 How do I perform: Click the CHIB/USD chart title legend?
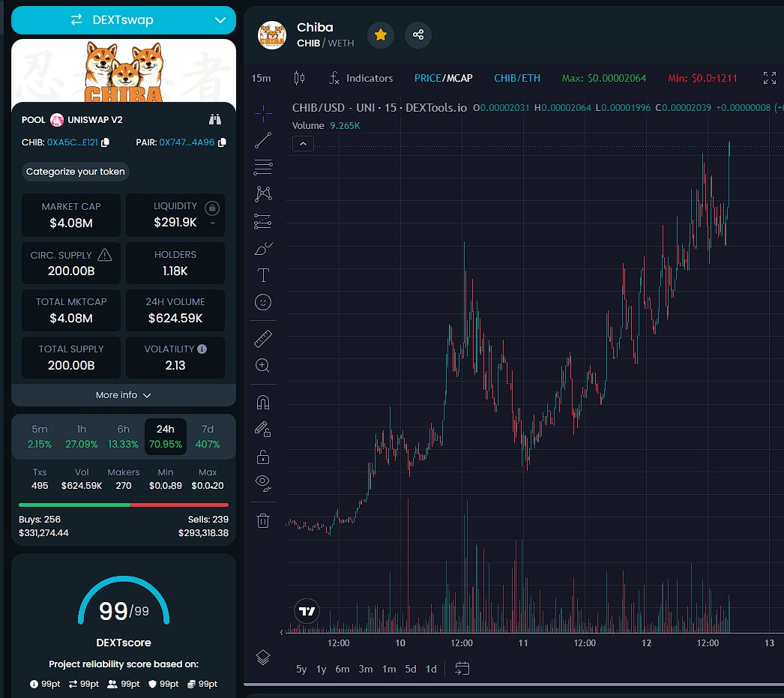[379, 107]
